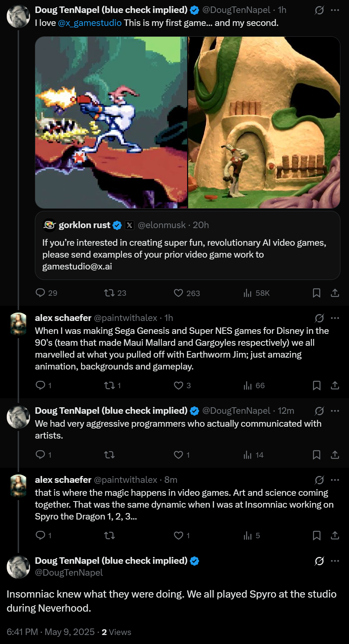
Task: Open the @x_gamestudio mention link
Action: point(90,23)
